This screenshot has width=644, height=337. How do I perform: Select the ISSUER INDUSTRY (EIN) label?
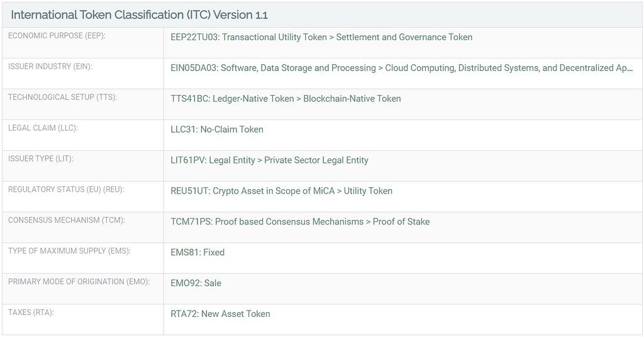pyautogui.click(x=50, y=67)
